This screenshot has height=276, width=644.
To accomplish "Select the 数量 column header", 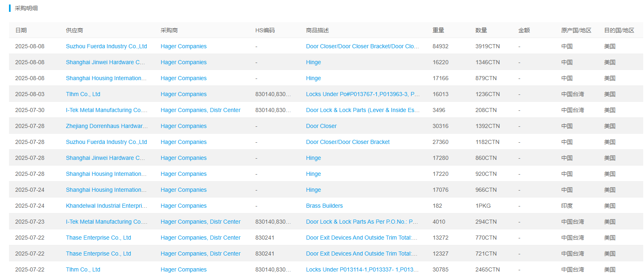I will coord(481,30).
